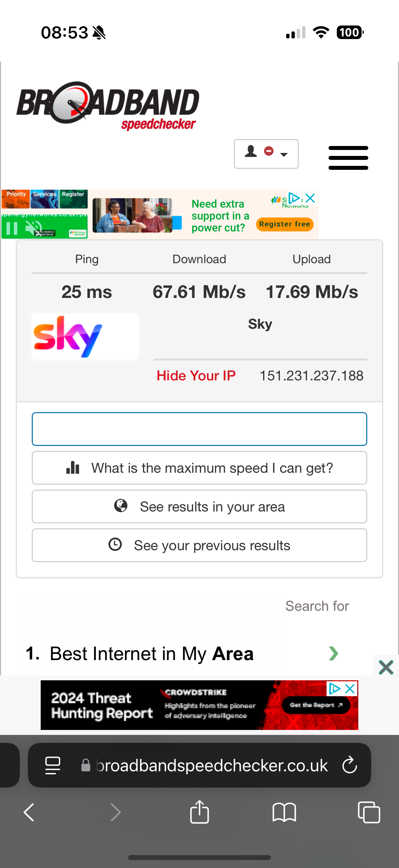Open Safari bookmarks book icon
The image size is (399, 868).
(x=284, y=812)
